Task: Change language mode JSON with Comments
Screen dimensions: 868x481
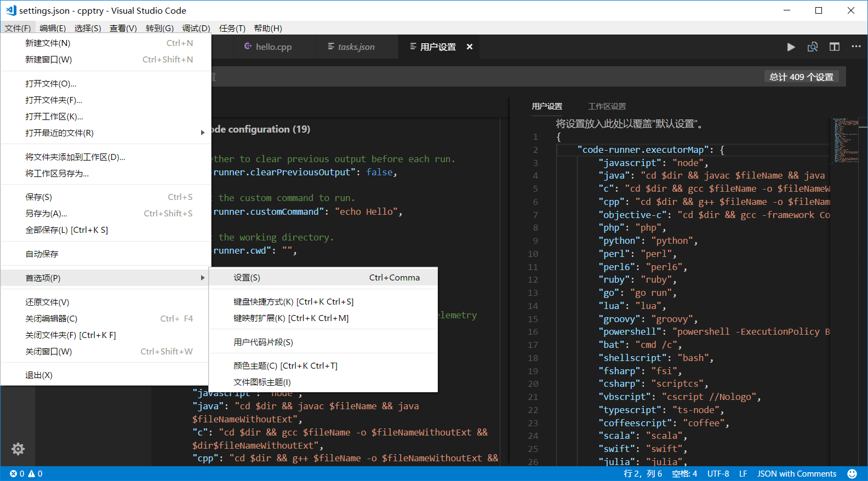Action: point(797,474)
